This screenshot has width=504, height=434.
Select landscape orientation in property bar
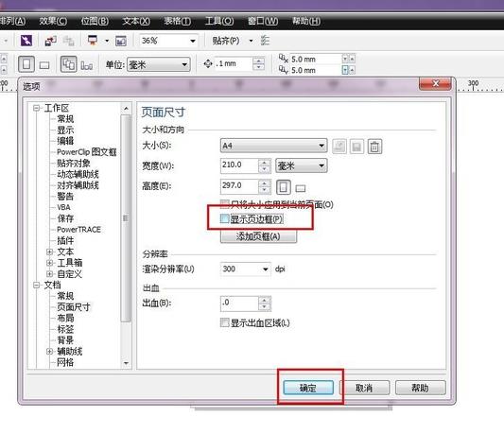(x=44, y=65)
